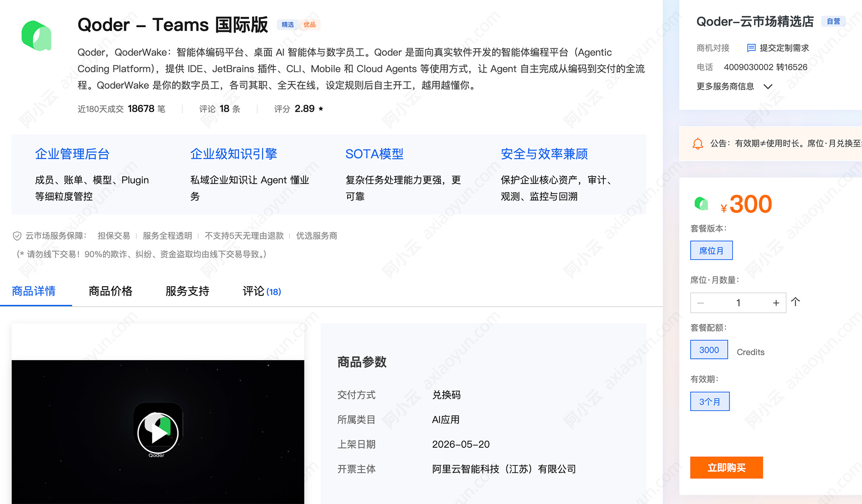The image size is (862, 504).
Task: Click the 精选 badge next to title
Action: [288, 24]
